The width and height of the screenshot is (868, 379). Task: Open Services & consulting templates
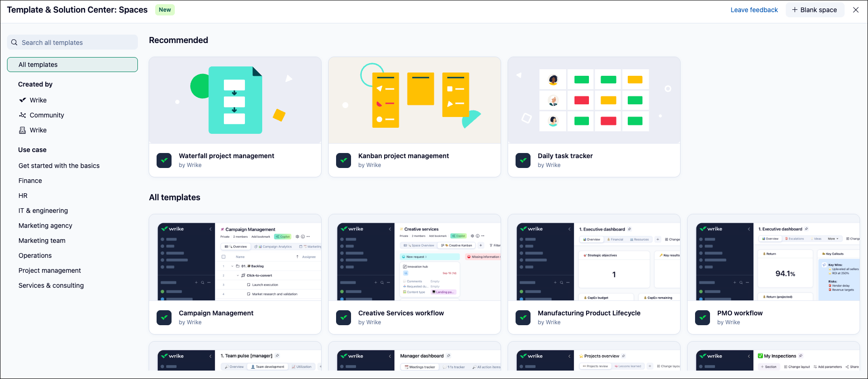[51, 285]
